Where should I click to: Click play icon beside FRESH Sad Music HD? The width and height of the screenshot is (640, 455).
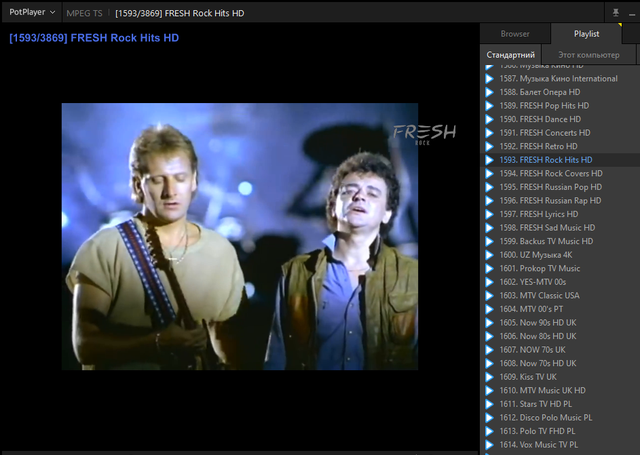(489, 228)
